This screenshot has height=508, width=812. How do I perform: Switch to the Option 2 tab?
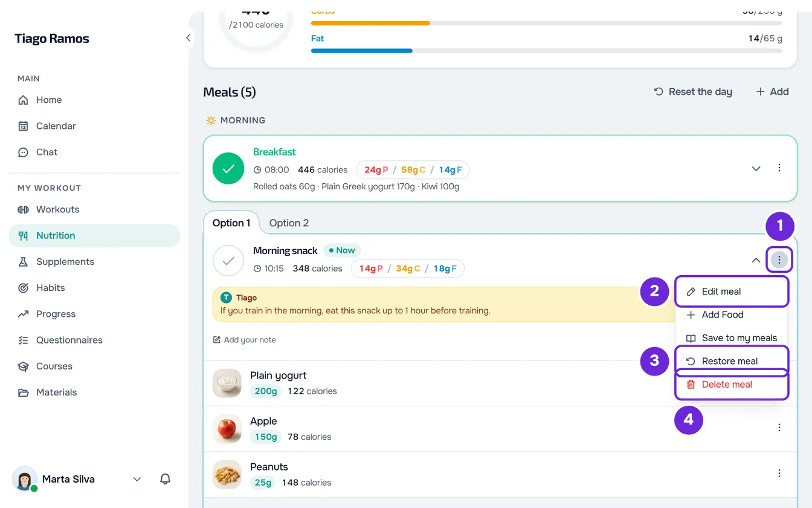point(289,223)
